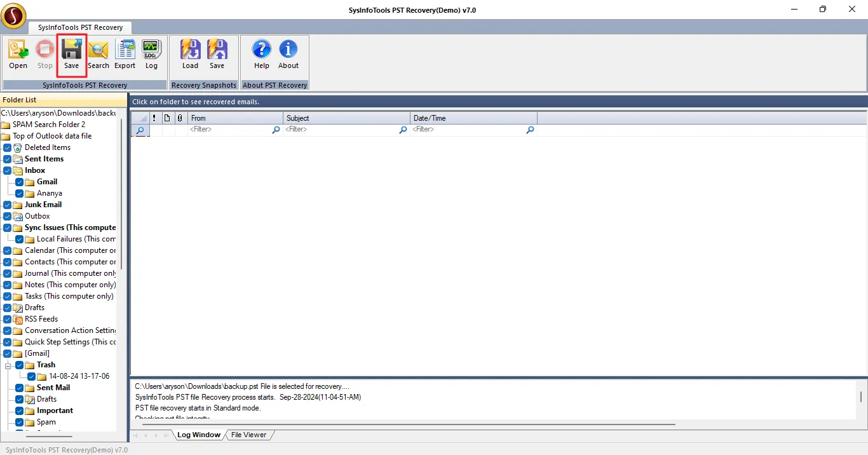Click the Open PST file toolbar icon

pos(18,50)
